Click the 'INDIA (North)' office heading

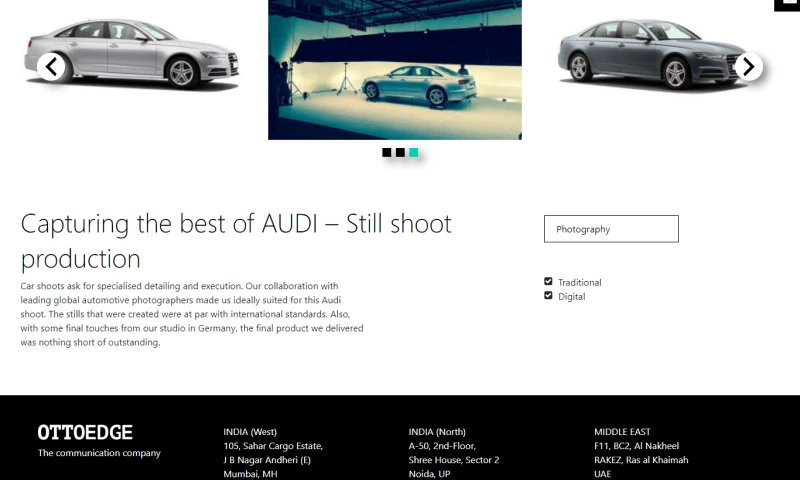tap(437, 432)
